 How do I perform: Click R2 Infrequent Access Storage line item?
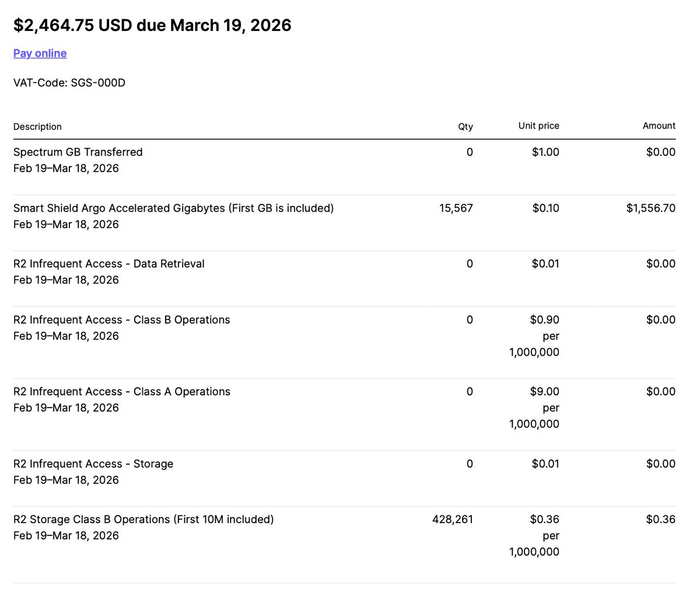93,464
